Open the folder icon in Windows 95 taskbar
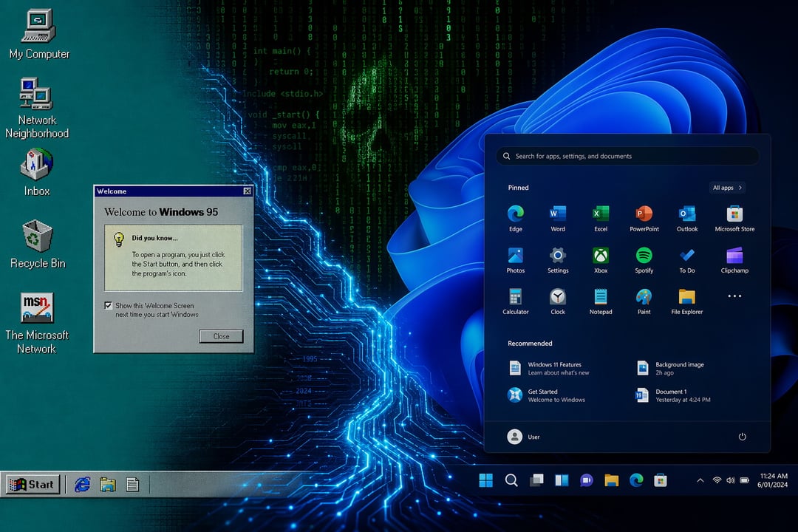Image resolution: width=798 pixels, height=532 pixels. [x=107, y=484]
